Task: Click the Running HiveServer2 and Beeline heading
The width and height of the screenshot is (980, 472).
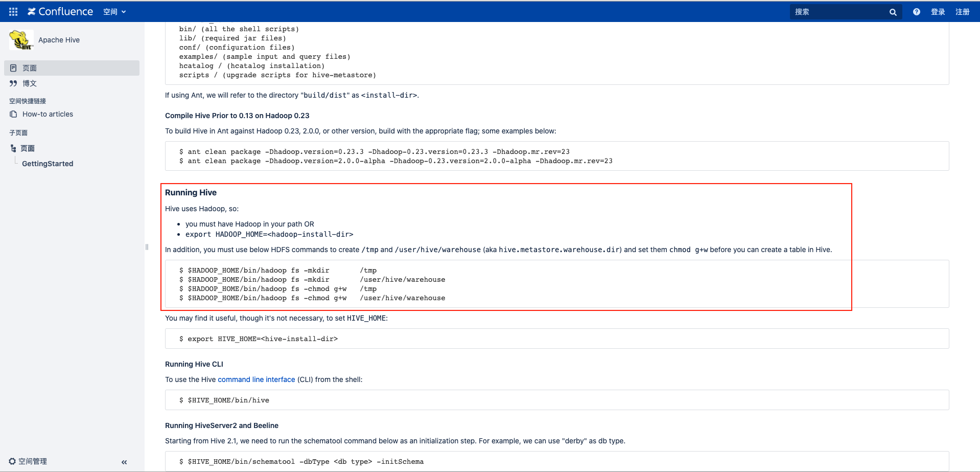Action: [222, 425]
